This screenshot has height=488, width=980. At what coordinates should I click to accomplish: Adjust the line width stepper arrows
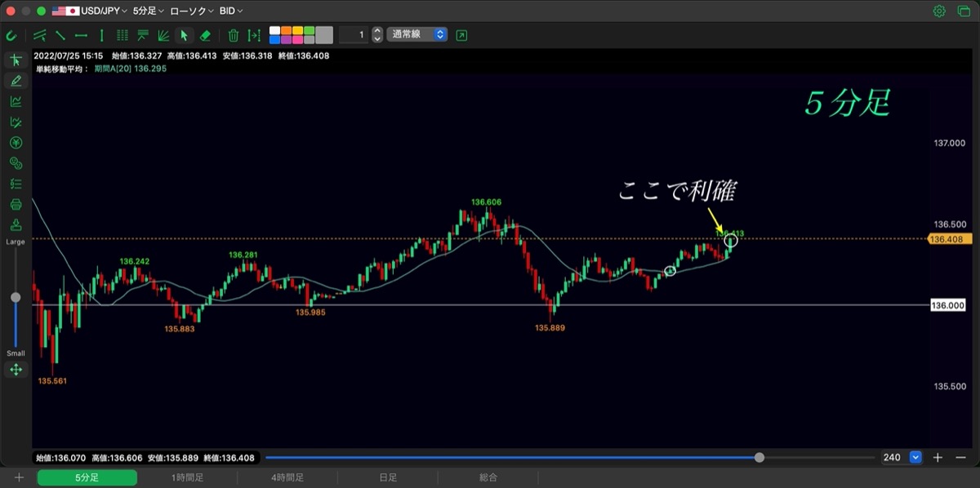point(376,35)
